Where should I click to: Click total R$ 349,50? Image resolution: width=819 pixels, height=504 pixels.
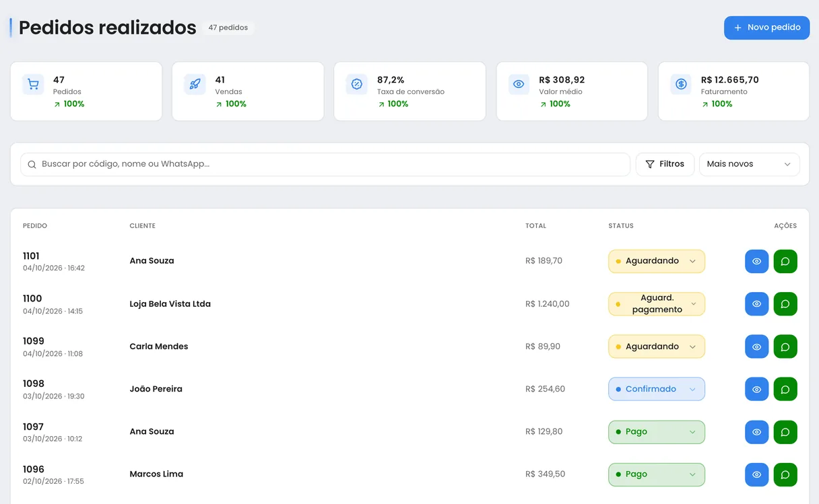[546, 474]
